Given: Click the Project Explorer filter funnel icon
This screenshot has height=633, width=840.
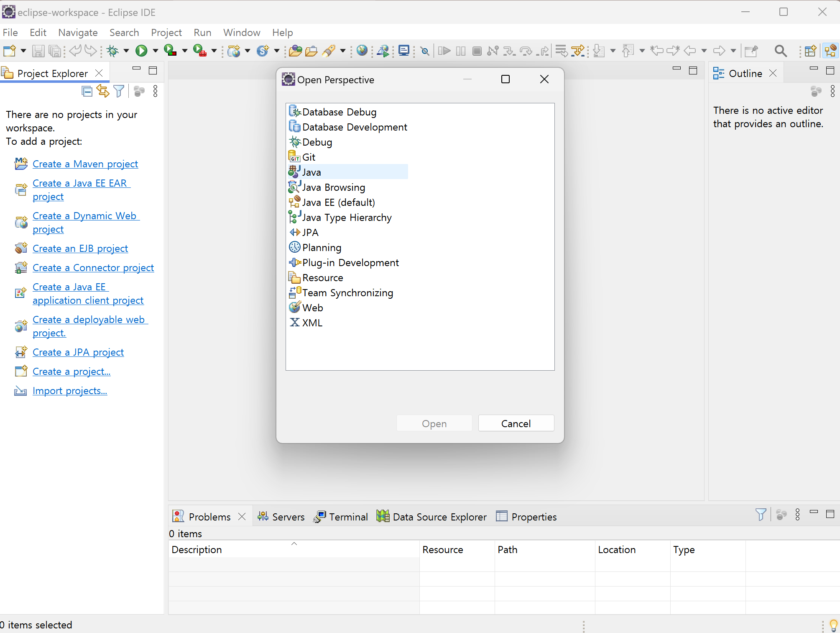Looking at the screenshot, I should pyautogui.click(x=119, y=91).
